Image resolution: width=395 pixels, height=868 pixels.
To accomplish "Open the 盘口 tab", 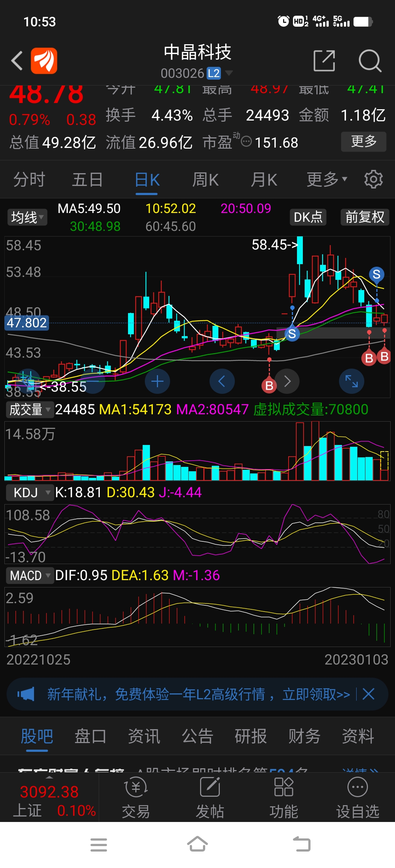I will tap(90, 736).
